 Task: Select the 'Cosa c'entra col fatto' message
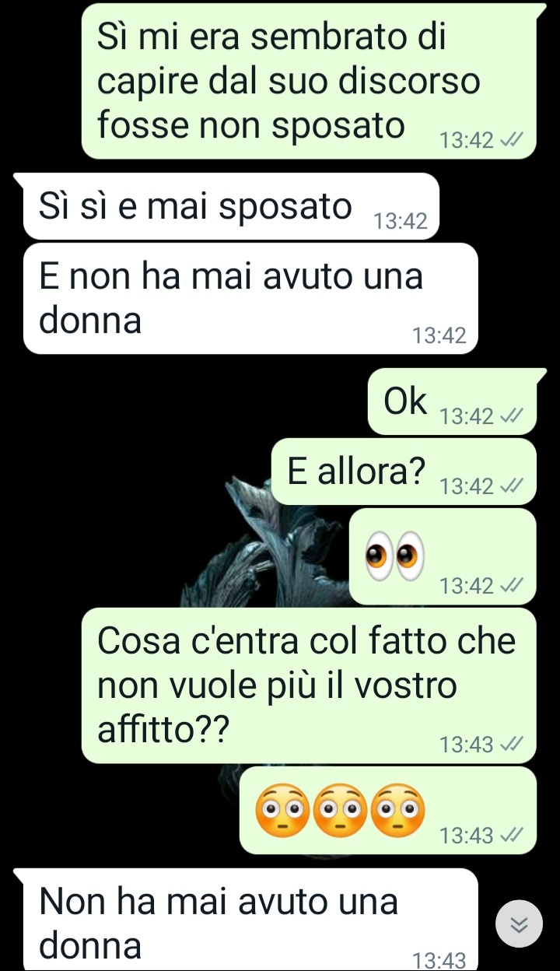pos(309,685)
